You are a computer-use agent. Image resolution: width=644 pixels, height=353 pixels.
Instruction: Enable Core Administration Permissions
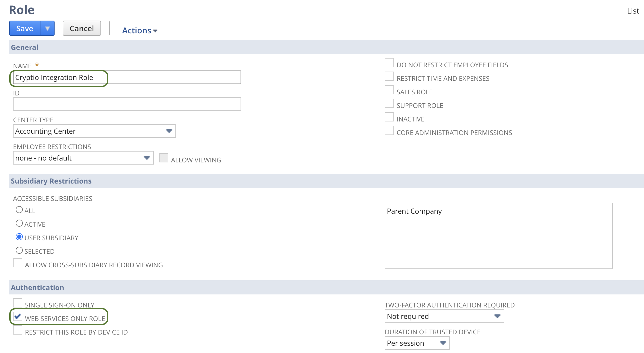(x=389, y=130)
